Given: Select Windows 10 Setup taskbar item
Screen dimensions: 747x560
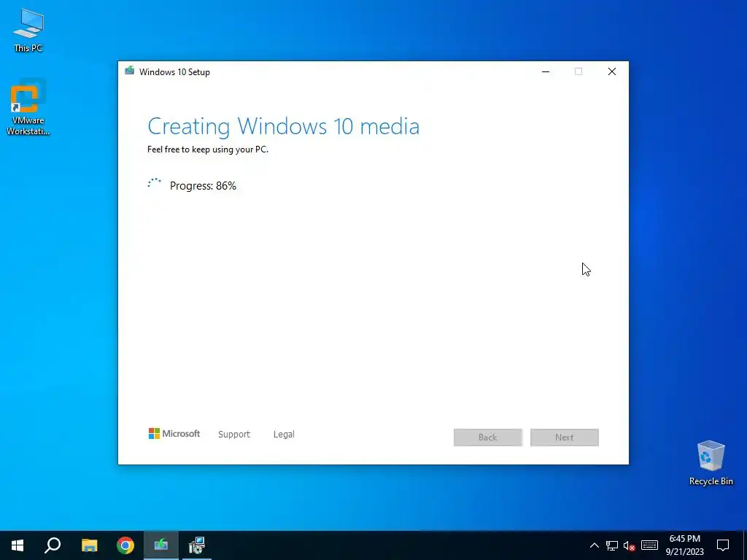Looking at the screenshot, I should 161,545.
